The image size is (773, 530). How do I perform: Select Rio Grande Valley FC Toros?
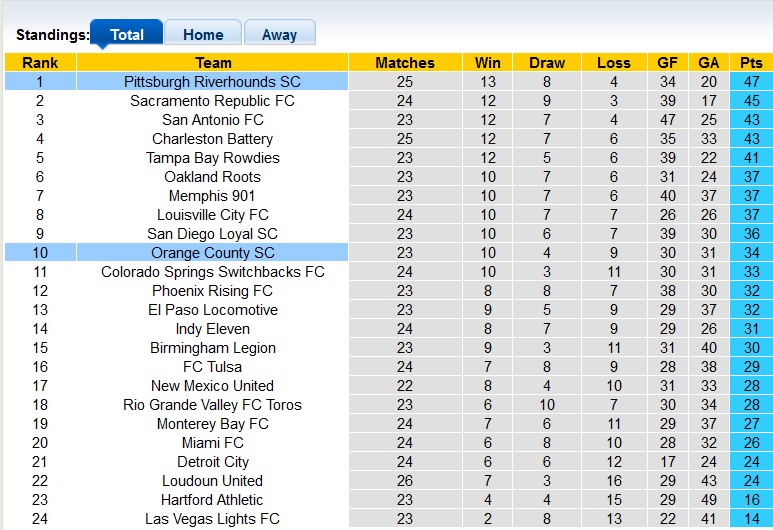click(x=212, y=405)
